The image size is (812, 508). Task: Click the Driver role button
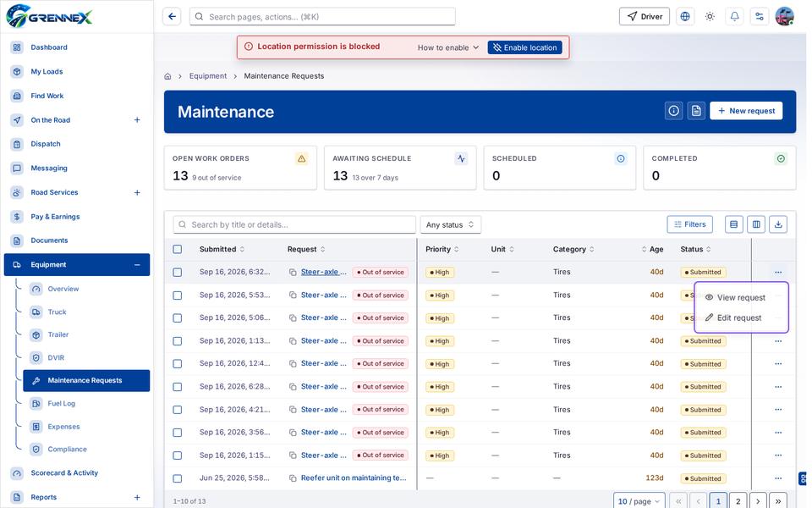pos(645,17)
